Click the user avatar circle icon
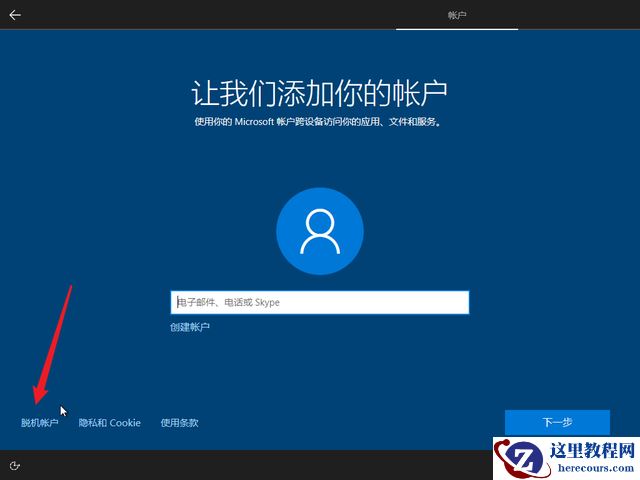Viewport: 640px width, 480px height. pyautogui.click(x=320, y=231)
